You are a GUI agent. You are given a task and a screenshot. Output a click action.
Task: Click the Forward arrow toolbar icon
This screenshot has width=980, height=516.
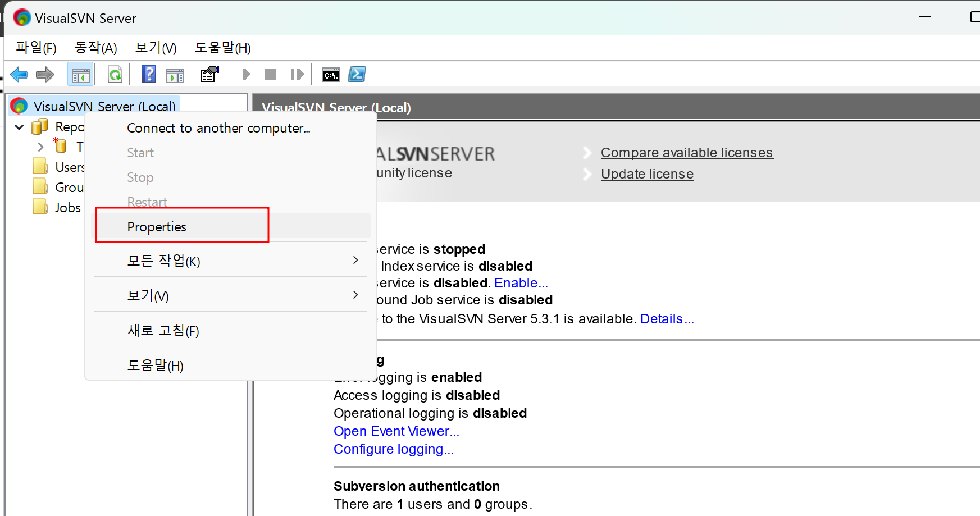[45, 74]
